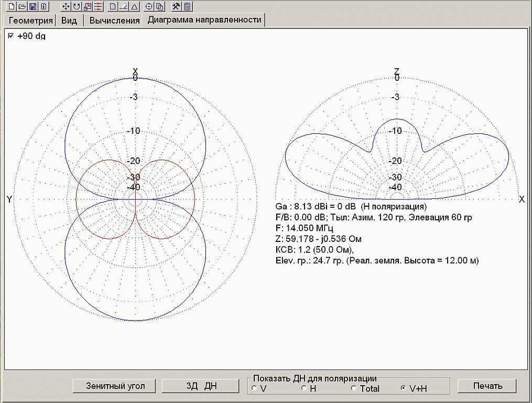Click the triangle toolbar icon
The width and height of the screenshot is (532, 403).
coord(134,6)
